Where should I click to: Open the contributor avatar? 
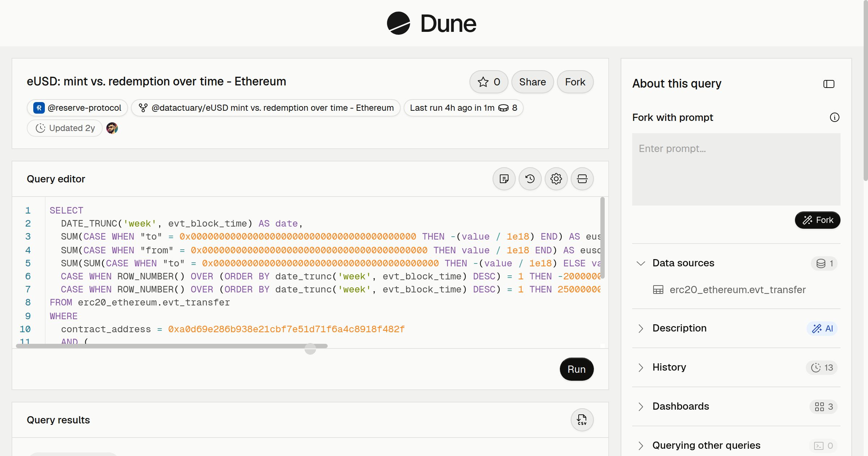(x=112, y=128)
